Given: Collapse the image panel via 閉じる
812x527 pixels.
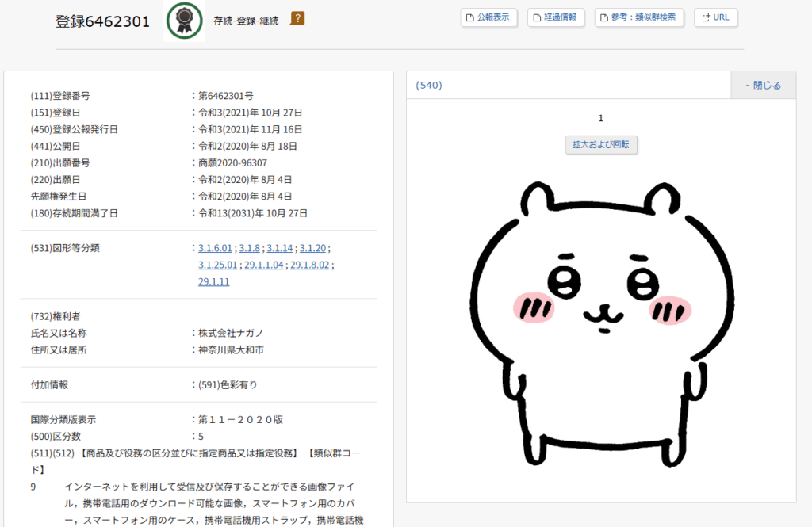Looking at the screenshot, I should point(763,84).
